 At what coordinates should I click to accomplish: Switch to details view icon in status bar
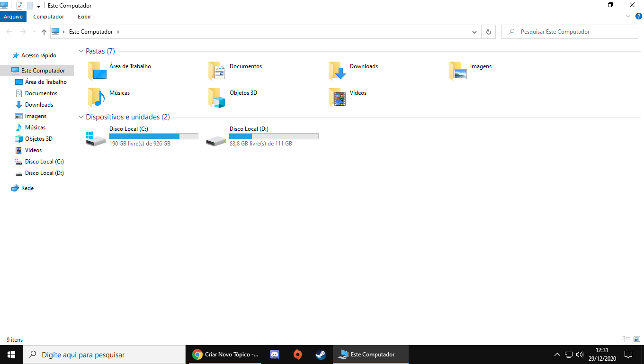pos(626,339)
